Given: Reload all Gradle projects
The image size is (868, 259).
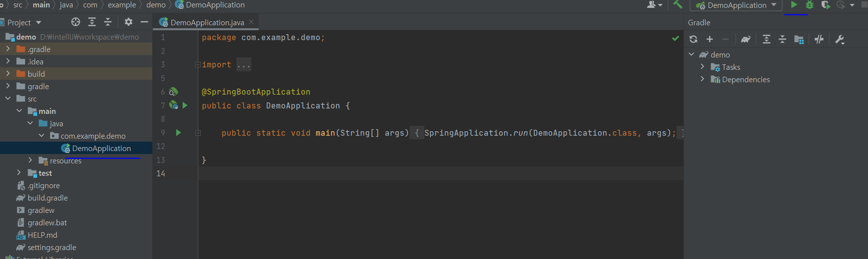Looking at the screenshot, I should tap(693, 39).
